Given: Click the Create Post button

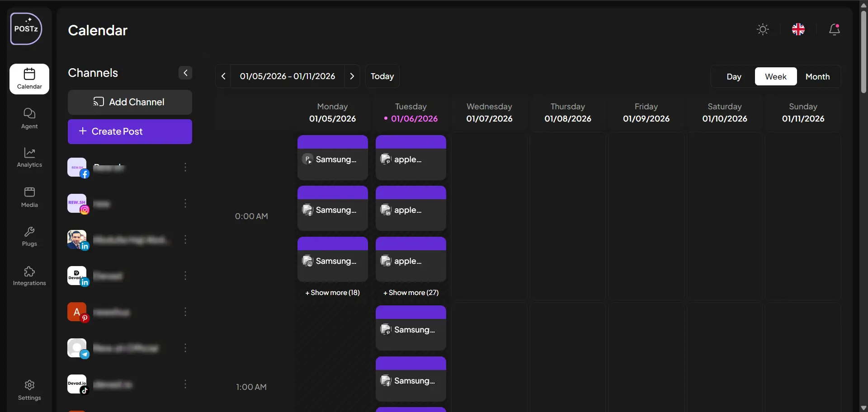Looking at the screenshot, I should point(130,131).
